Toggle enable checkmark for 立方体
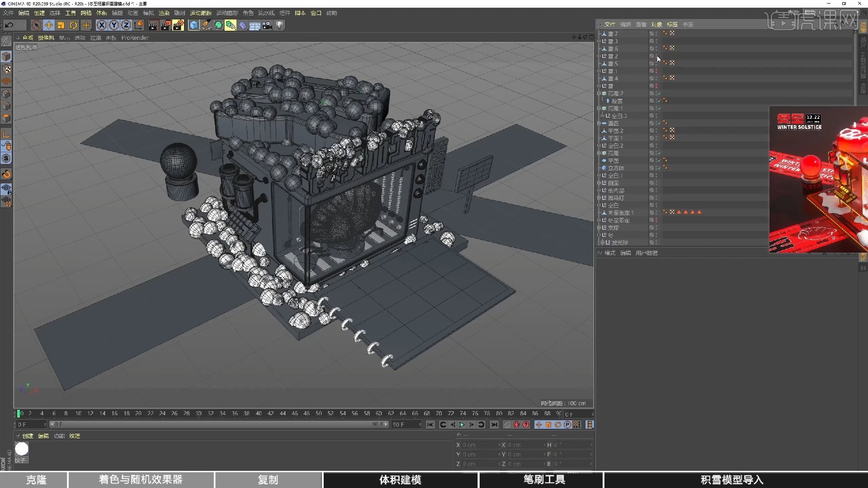 coord(660,168)
